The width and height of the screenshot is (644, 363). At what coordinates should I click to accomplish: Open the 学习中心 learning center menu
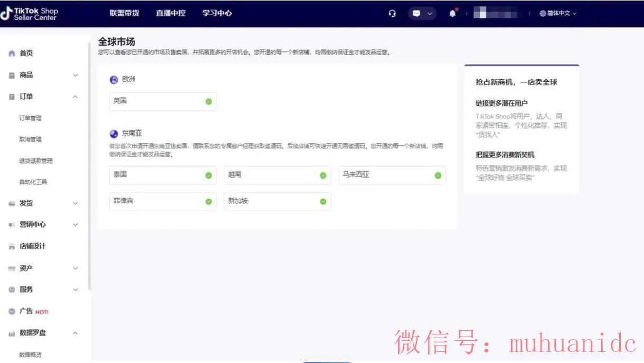coord(216,13)
